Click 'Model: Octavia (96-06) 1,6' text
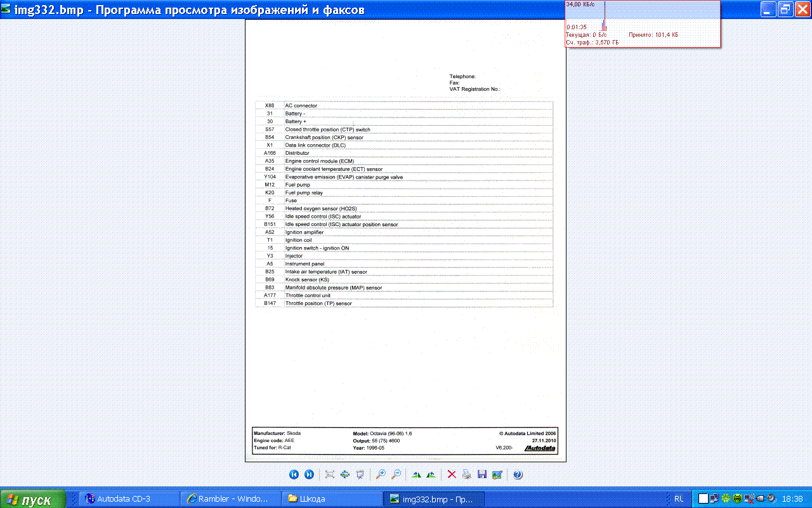The width and height of the screenshot is (812, 508). pos(383,433)
